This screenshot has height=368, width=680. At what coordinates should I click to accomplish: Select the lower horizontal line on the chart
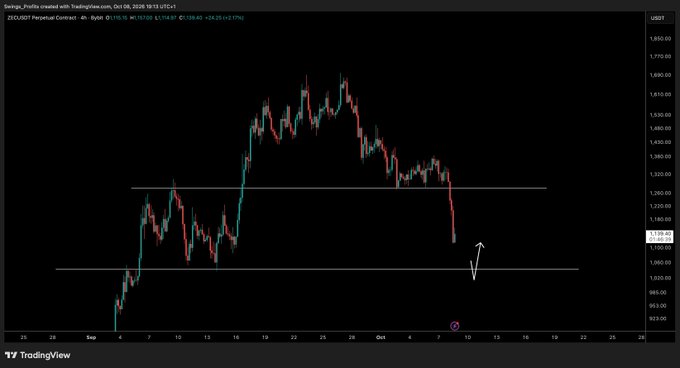tap(317, 269)
